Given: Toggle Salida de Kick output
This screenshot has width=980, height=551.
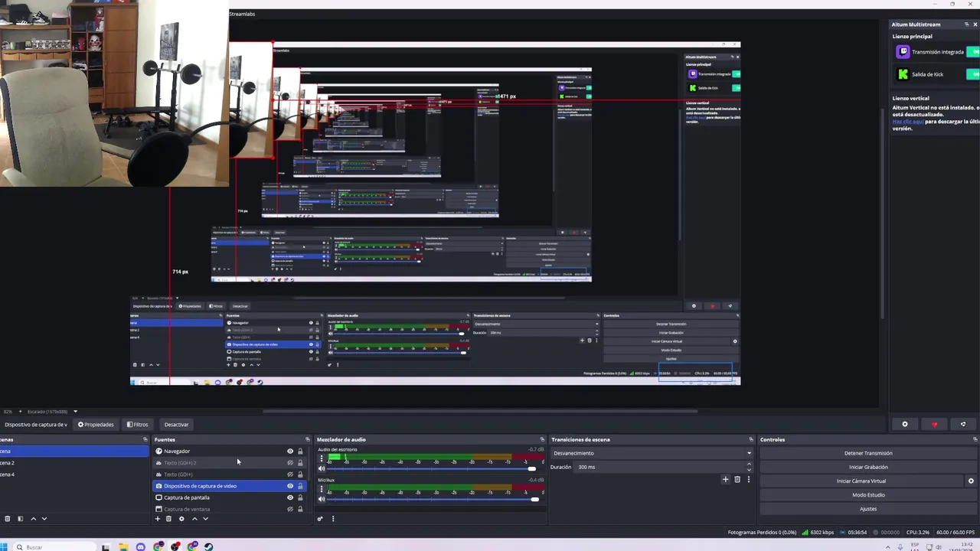Looking at the screenshot, I should coord(974,74).
